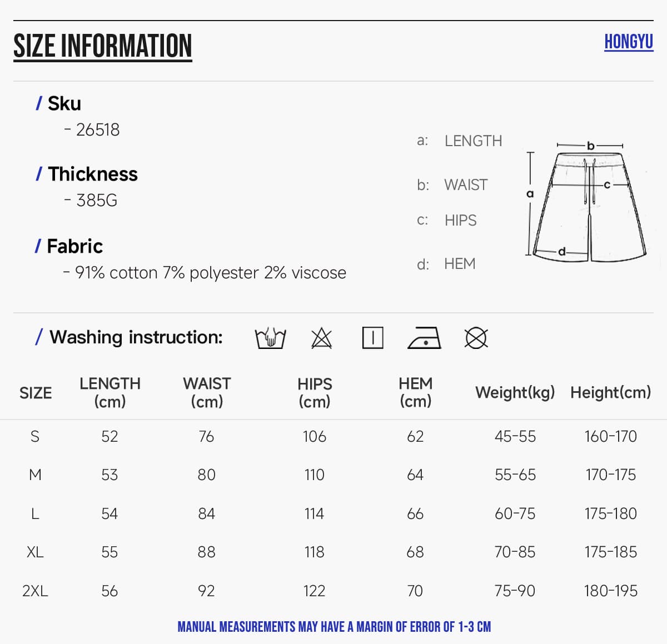
Task: Click the fabric composition text
Action: tap(205, 273)
